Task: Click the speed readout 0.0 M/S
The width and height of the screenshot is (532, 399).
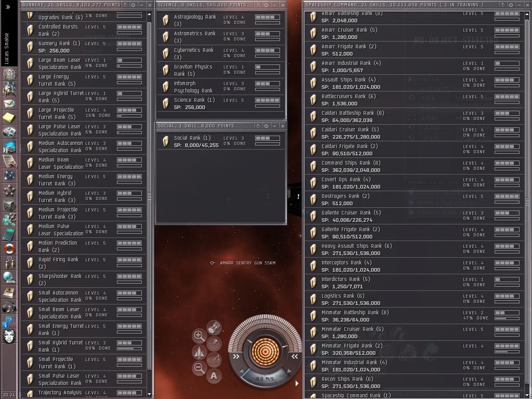Action: pyautogui.click(x=264, y=379)
